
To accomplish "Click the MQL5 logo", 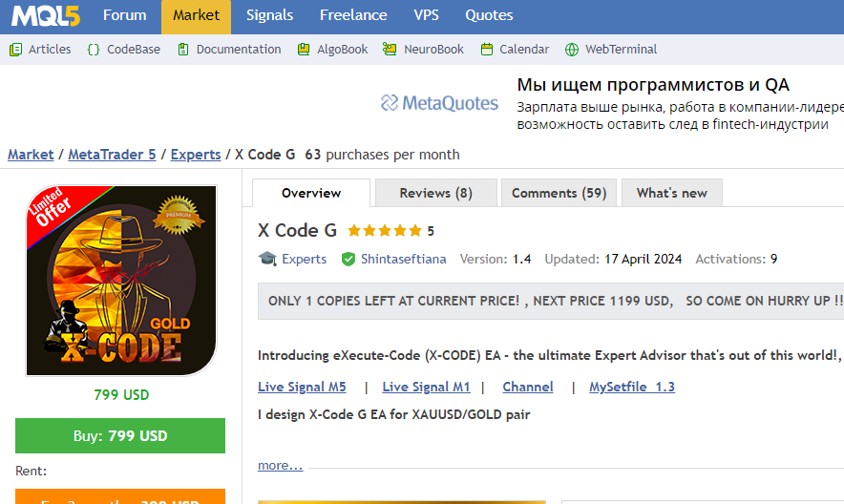I will point(46,15).
